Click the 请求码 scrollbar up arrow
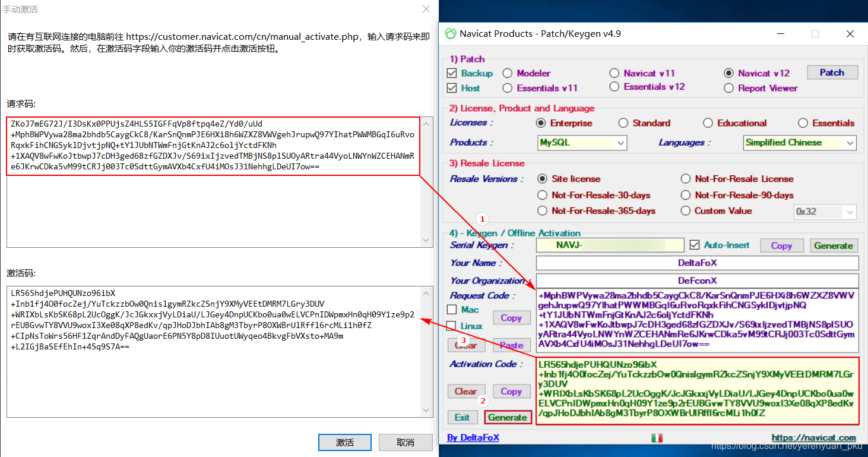The image size is (868, 457). click(427, 124)
